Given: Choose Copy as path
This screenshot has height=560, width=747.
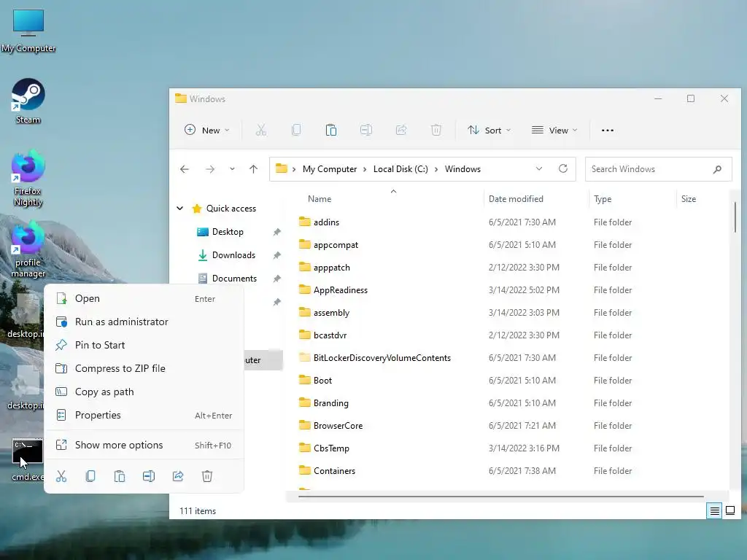Looking at the screenshot, I should coord(144,392).
